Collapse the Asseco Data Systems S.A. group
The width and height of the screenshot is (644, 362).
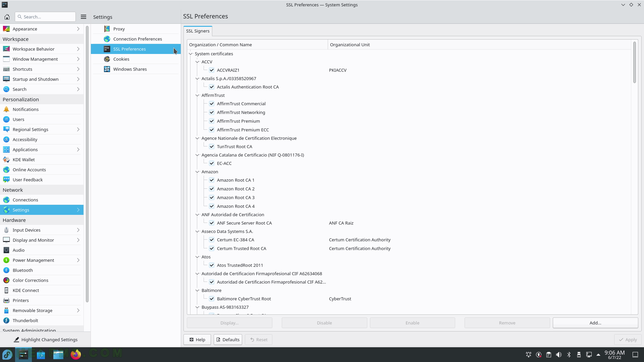[198, 231]
